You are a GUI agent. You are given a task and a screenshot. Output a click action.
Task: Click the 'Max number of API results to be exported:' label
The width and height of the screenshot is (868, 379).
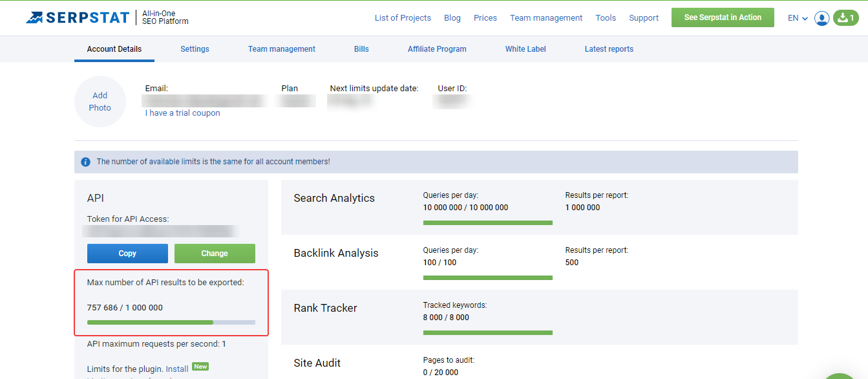click(165, 283)
